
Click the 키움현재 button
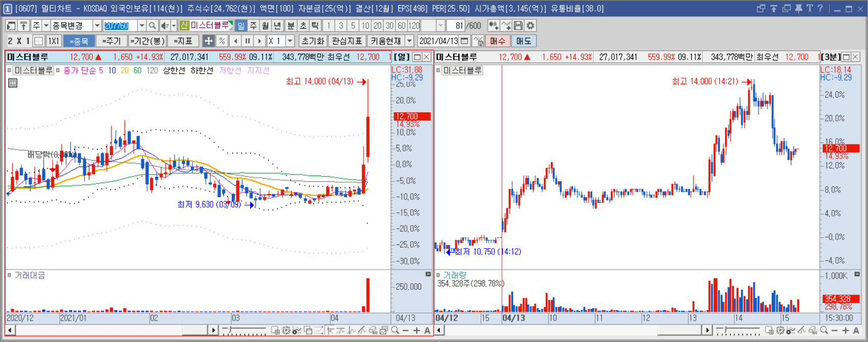[x=386, y=41]
